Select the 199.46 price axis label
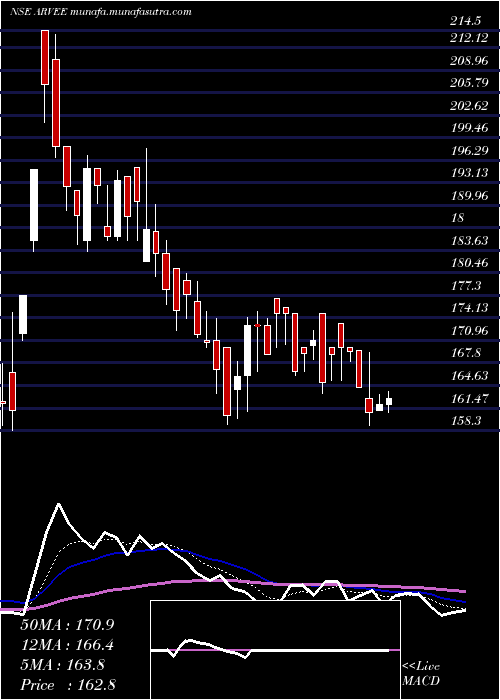Image resolution: width=500 pixels, height=700 pixels. pyautogui.click(x=469, y=129)
